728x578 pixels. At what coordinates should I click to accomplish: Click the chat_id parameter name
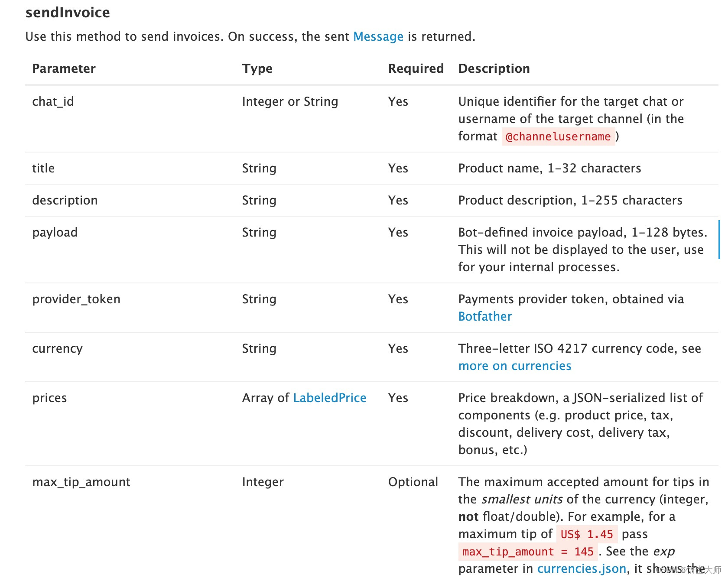click(x=53, y=101)
